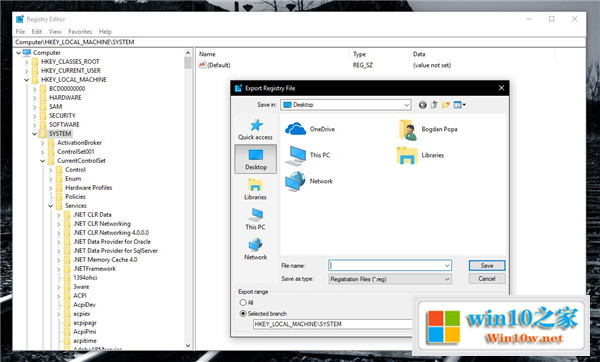Image resolution: width=600 pixels, height=362 pixels.
Task: Click the Back arrow icon in Export dialog toolbar
Action: [x=422, y=105]
